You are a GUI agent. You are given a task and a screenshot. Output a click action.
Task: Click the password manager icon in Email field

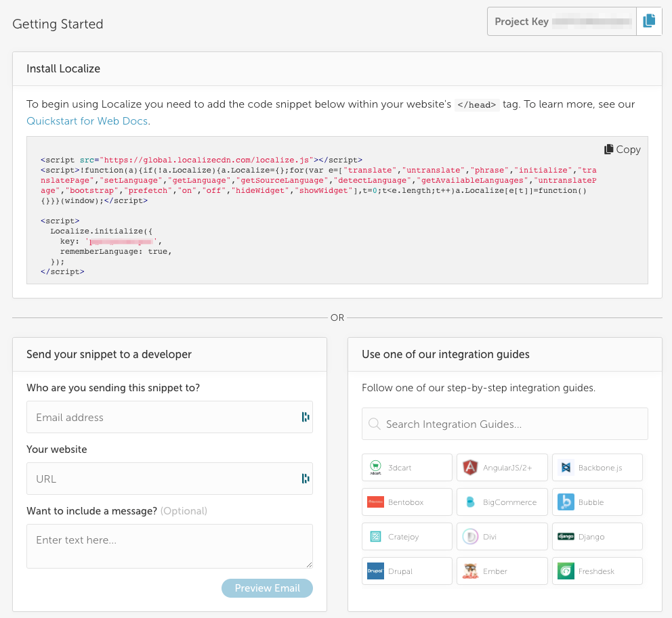point(305,417)
